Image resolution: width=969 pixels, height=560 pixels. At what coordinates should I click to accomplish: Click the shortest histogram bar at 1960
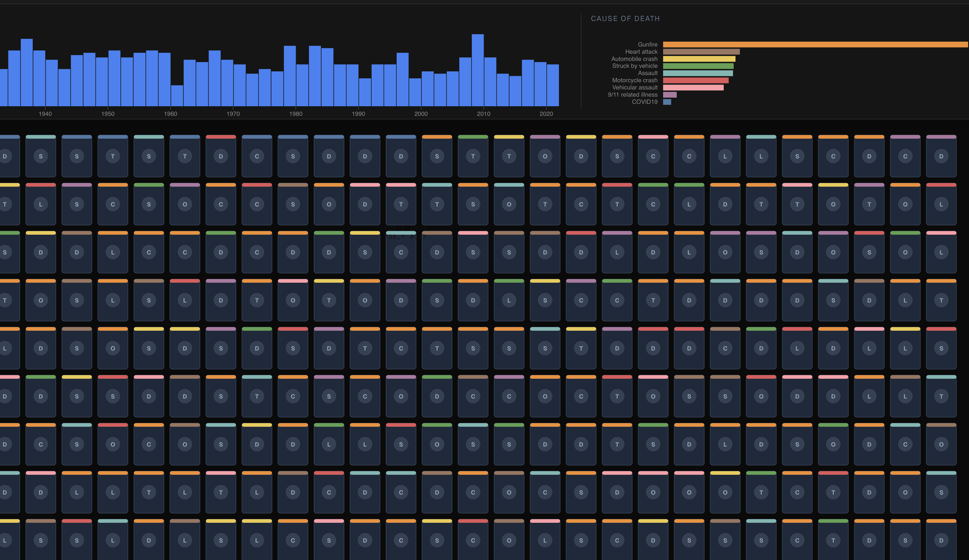pos(177,96)
